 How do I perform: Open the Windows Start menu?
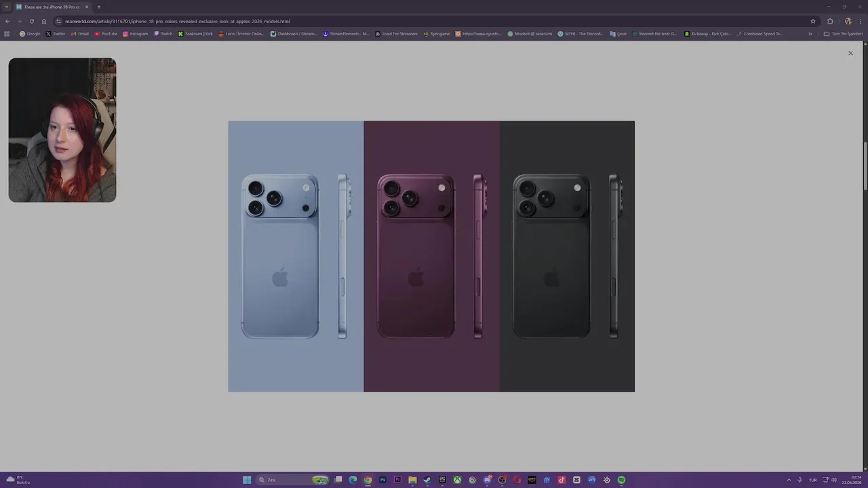[x=247, y=480]
